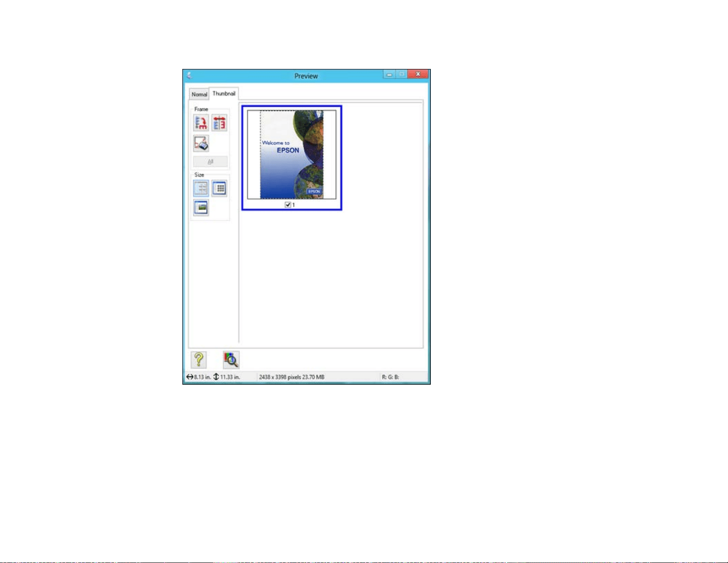Click the rotate frame icon
The image size is (728, 563).
pos(201,123)
